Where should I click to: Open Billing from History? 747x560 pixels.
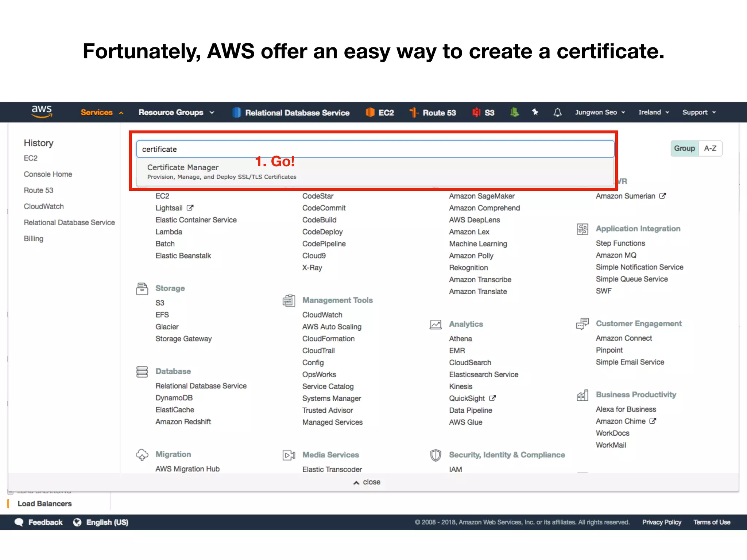pyautogui.click(x=34, y=238)
